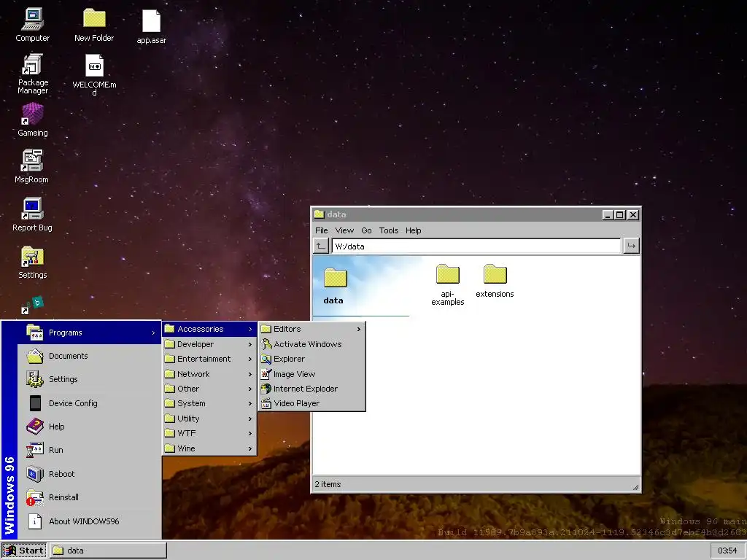This screenshot has height=560, width=747.
Task: Expand the Utility submenu
Action: pos(209,419)
